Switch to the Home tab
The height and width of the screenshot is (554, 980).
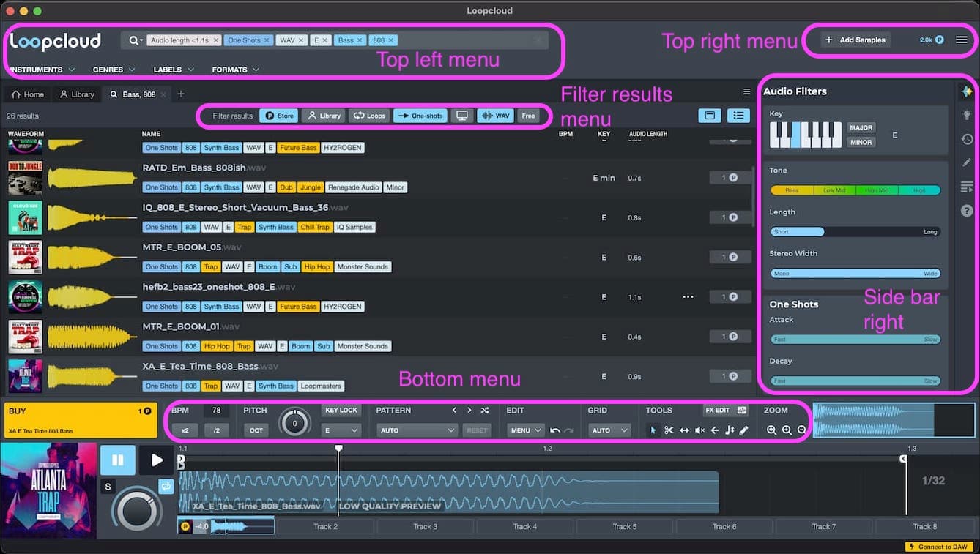[27, 94]
